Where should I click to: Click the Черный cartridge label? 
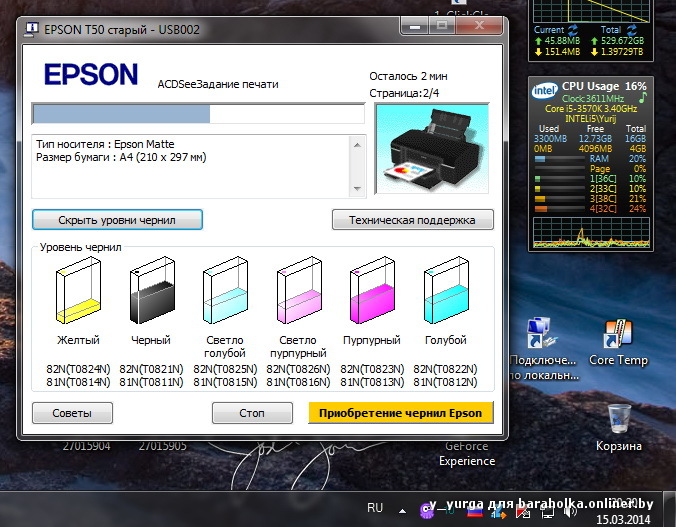click(151, 340)
